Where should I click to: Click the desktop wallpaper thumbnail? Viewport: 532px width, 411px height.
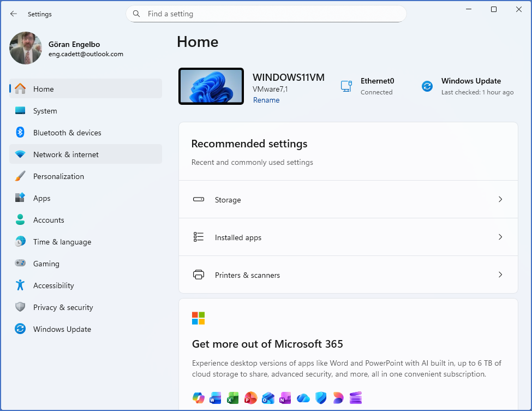tap(211, 86)
